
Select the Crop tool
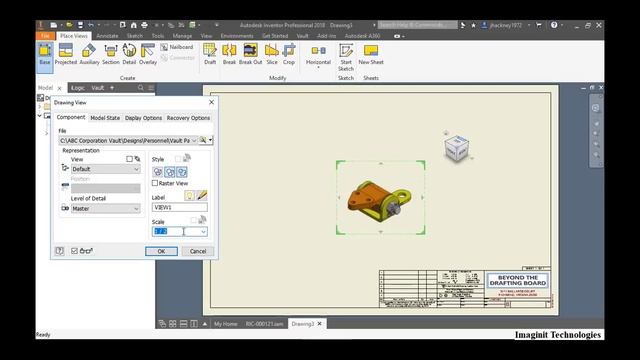click(x=289, y=55)
